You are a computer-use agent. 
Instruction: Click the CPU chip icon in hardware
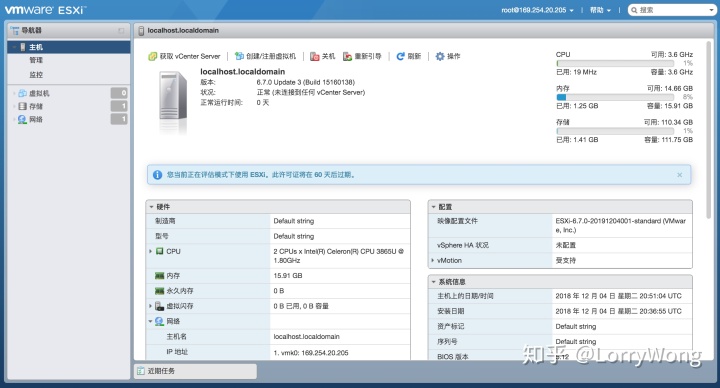tap(159, 251)
